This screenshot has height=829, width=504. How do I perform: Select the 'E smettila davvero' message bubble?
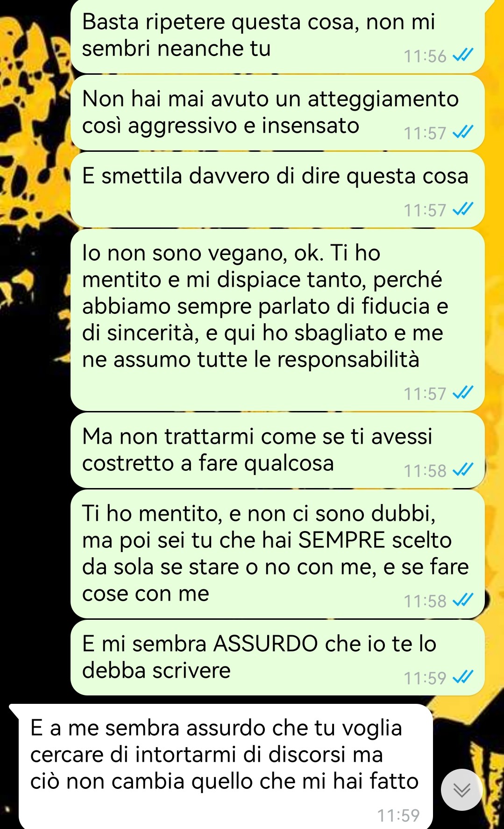pyautogui.click(x=277, y=190)
